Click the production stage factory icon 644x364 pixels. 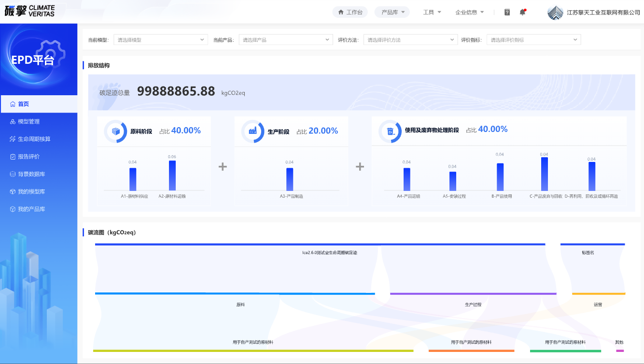coord(252,131)
